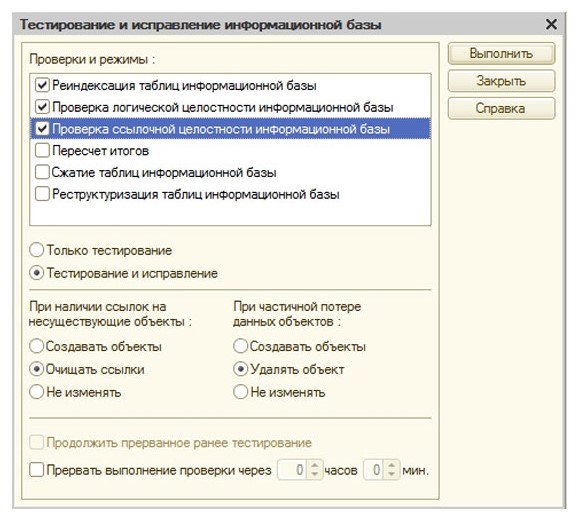Click the Закрыть button
Viewport: 580px width, 522px height.
click(x=501, y=81)
